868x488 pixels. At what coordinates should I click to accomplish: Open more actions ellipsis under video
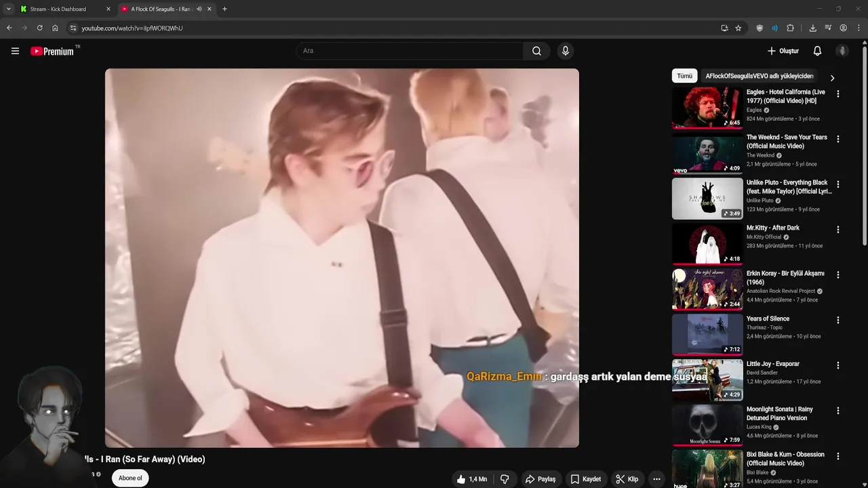pos(656,479)
